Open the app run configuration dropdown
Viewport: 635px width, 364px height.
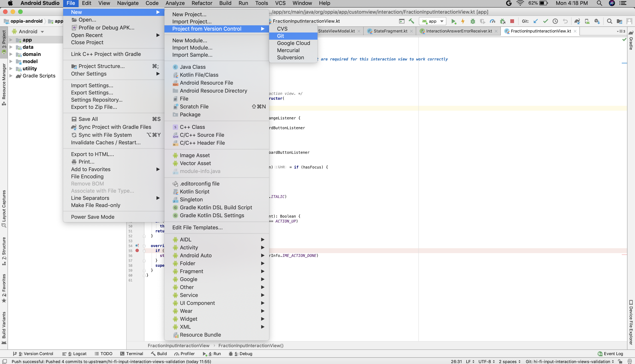(432, 22)
